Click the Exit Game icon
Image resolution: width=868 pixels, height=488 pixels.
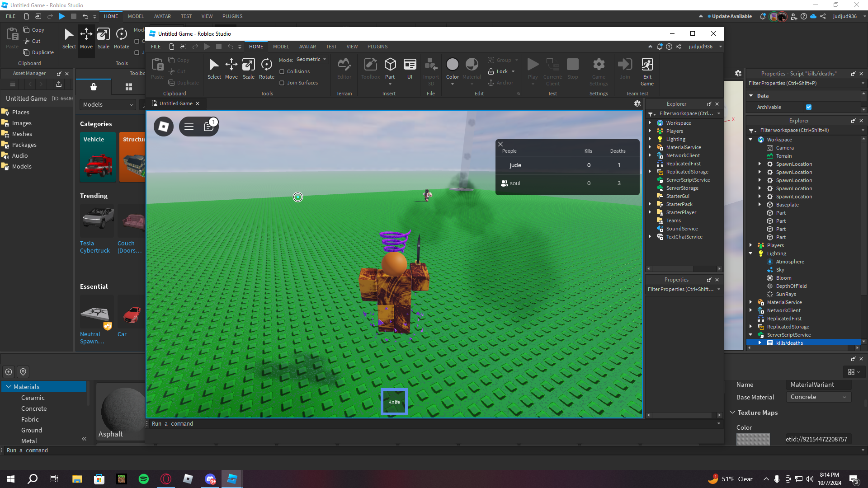point(647,65)
